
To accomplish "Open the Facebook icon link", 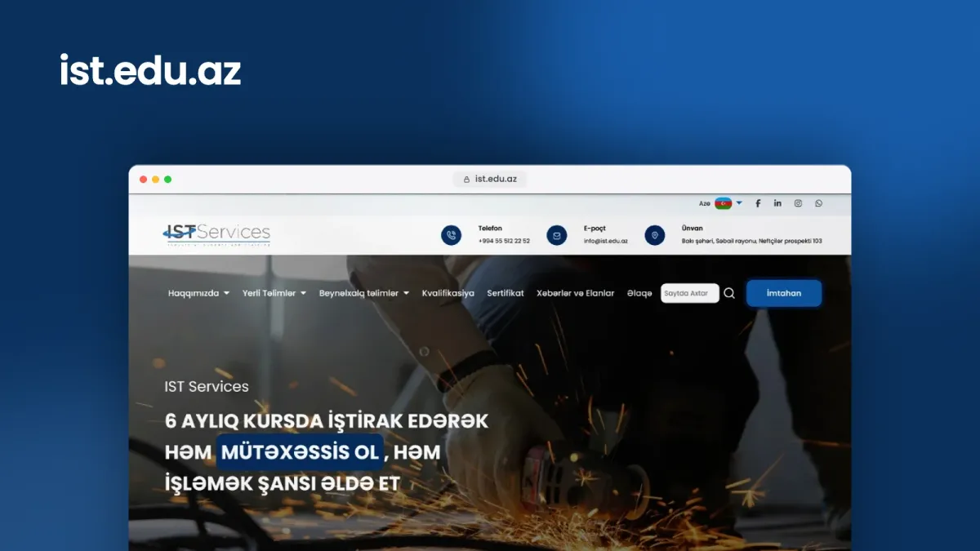I will pyautogui.click(x=758, y=203).
